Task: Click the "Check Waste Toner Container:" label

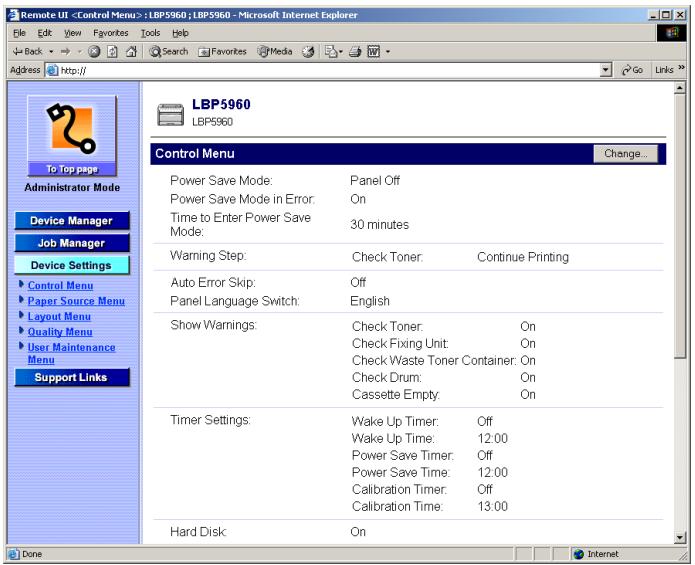Action: 434,361
